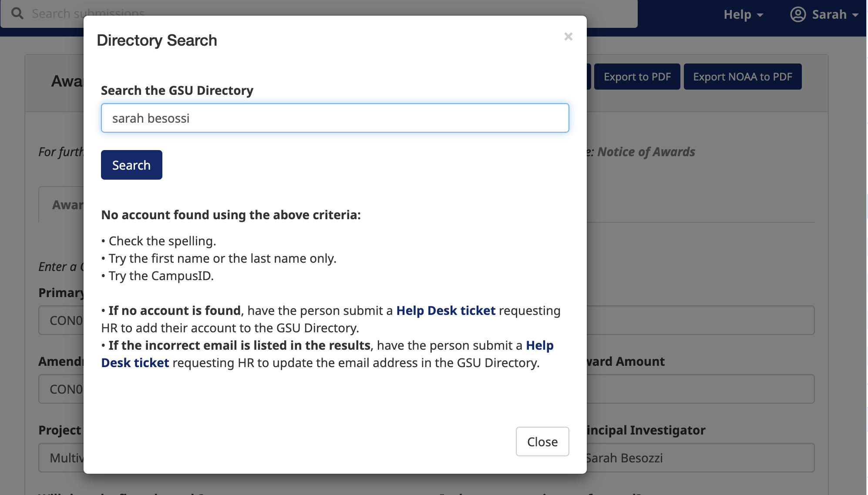
Task: Click Export NOAA to PDF
Action: click(743, 76)
